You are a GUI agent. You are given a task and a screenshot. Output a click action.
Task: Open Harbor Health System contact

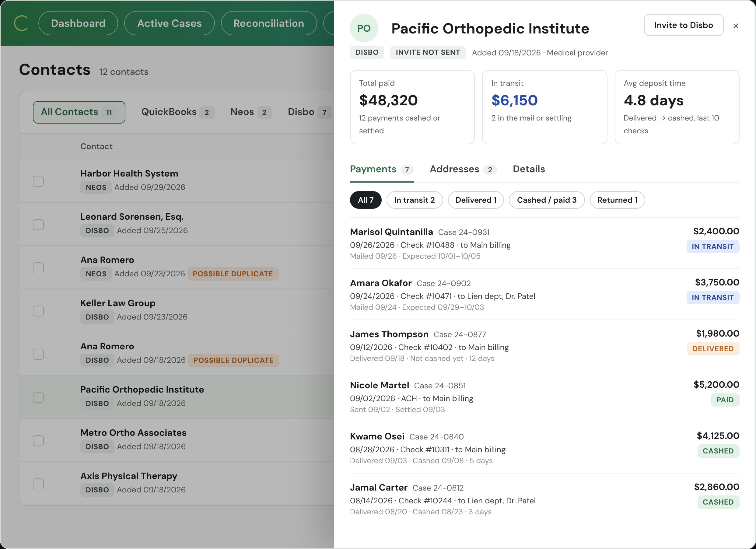129,173
